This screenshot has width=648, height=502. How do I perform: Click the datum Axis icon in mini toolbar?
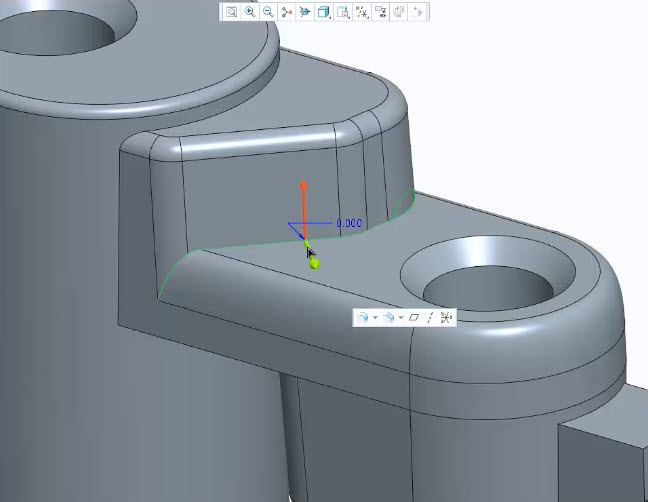click(x=430, y=317)
